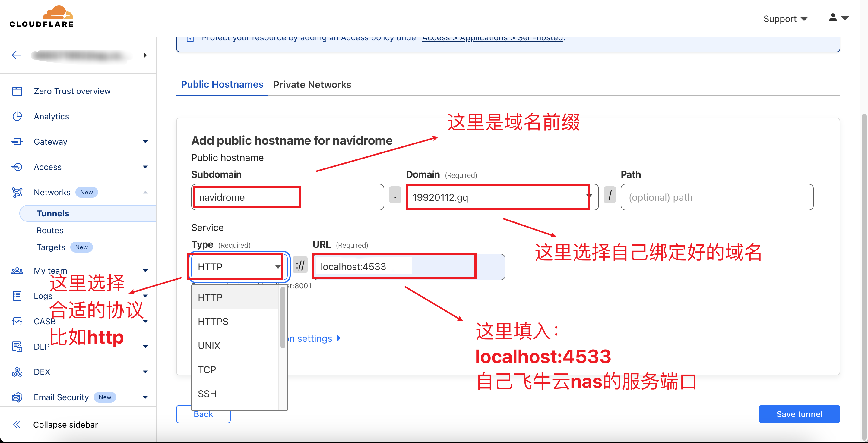868x443 pixels.
Task: Switch to the Private Networks tab
Action: coord(312,84)
